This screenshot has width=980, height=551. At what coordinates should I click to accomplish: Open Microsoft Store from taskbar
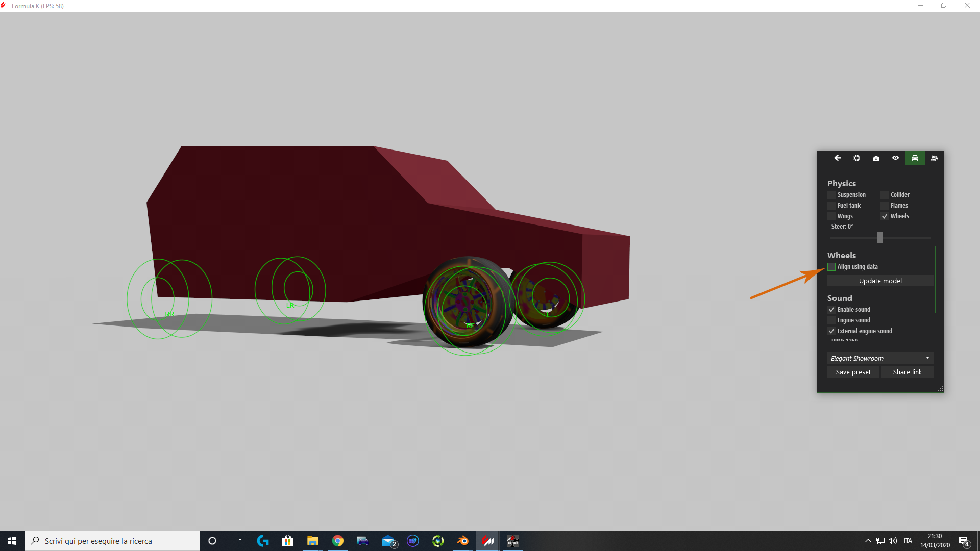[x=288, y=541]
